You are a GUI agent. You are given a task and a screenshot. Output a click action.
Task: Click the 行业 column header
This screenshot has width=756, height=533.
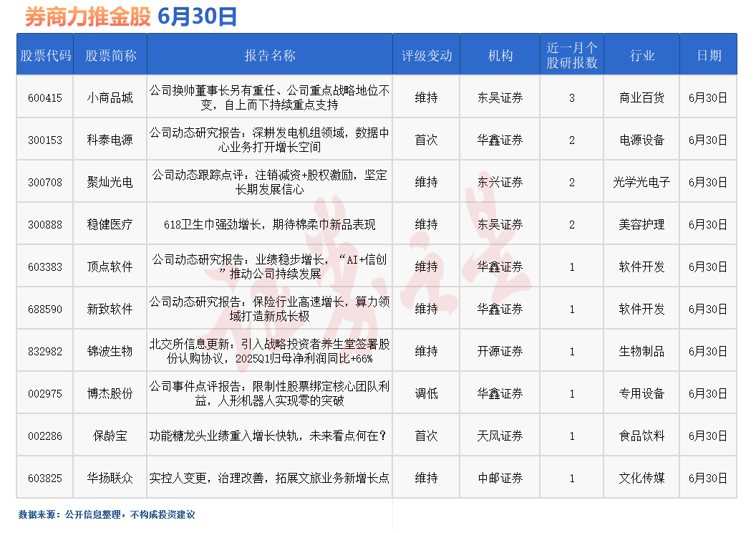coord(641,55)
